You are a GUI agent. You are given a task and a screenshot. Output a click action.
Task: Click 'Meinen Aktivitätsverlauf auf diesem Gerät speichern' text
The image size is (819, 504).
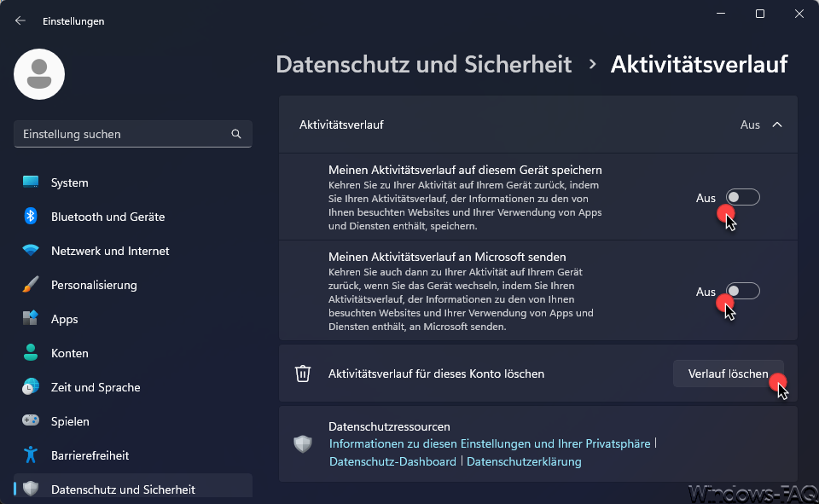click(x=465, y=170)
